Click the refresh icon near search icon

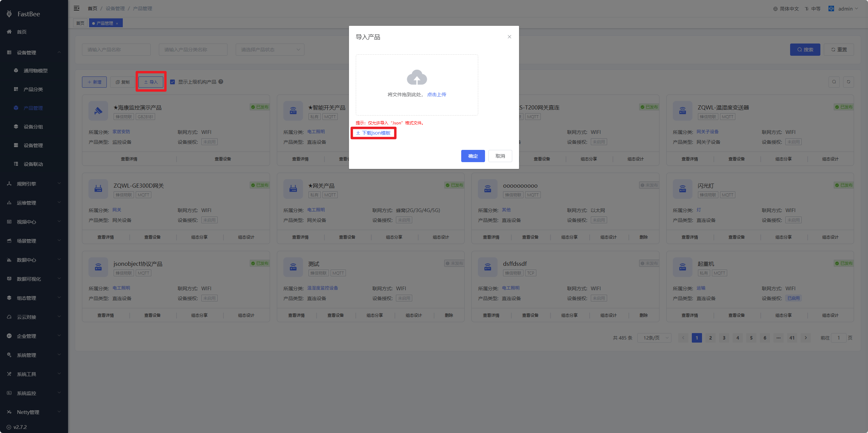[x=848, y=82]
